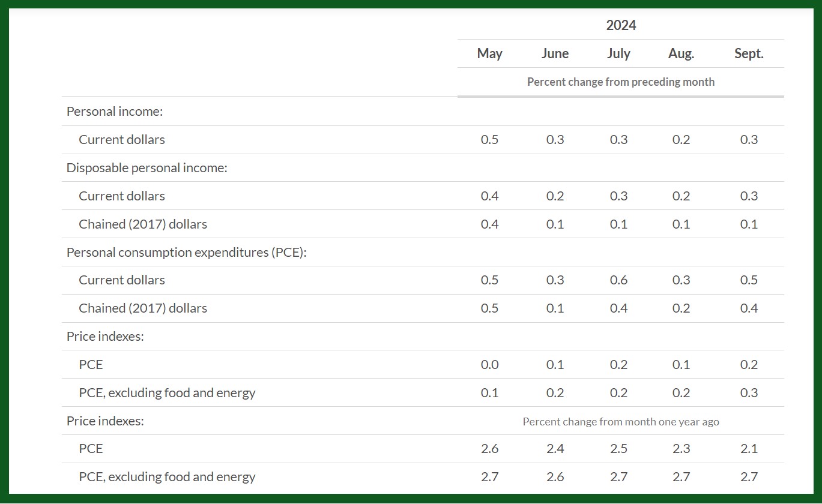This screenshot has height=504, width=822.
Task: Click PCE price index Sept. monthly value 0.2
Action: pos(749,364)
